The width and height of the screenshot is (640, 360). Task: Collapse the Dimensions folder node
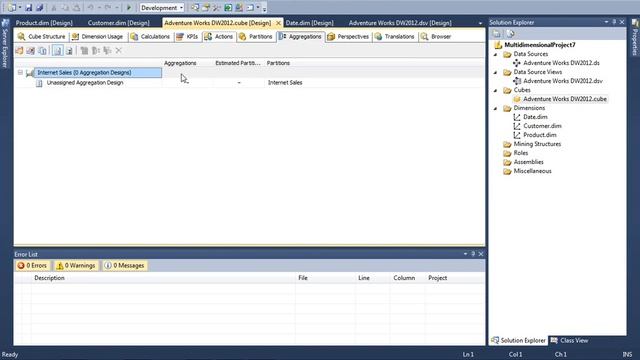coord(496,108)
